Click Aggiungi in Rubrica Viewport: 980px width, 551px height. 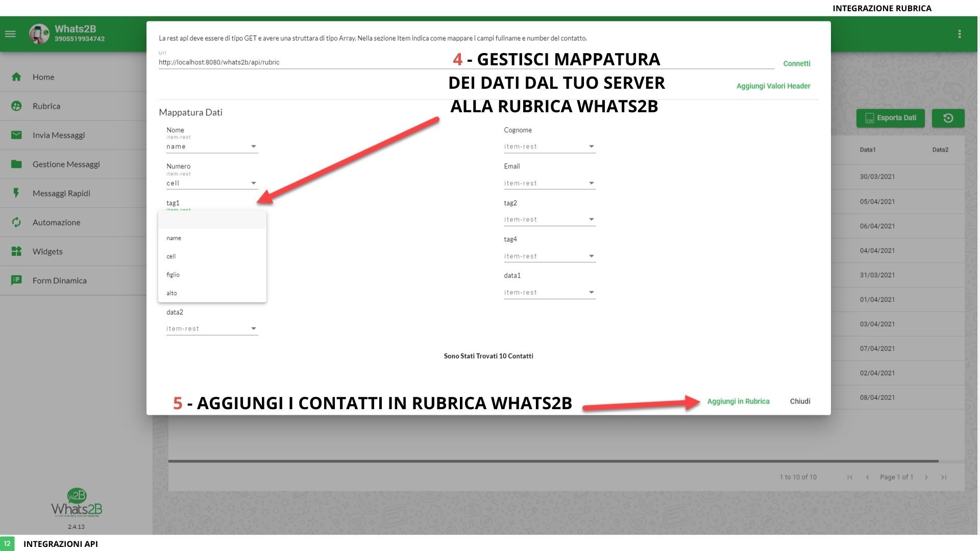click(738, 402)
